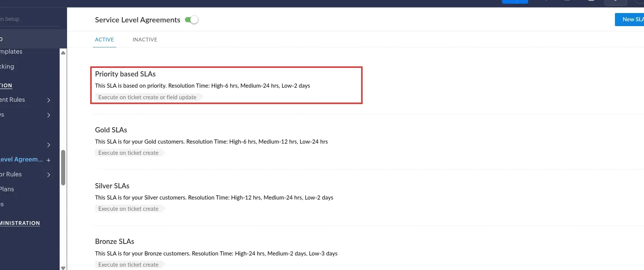Click the 'or Rules' sidebar label
This screenshot has height=270, width=644.
[11, 174]
